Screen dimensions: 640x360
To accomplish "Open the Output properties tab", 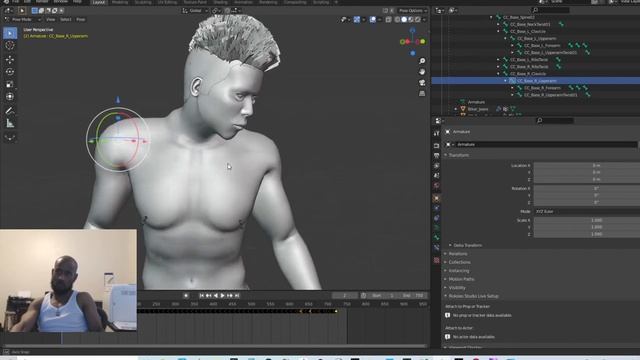I will pyautogui.click(x=436, y=156).
